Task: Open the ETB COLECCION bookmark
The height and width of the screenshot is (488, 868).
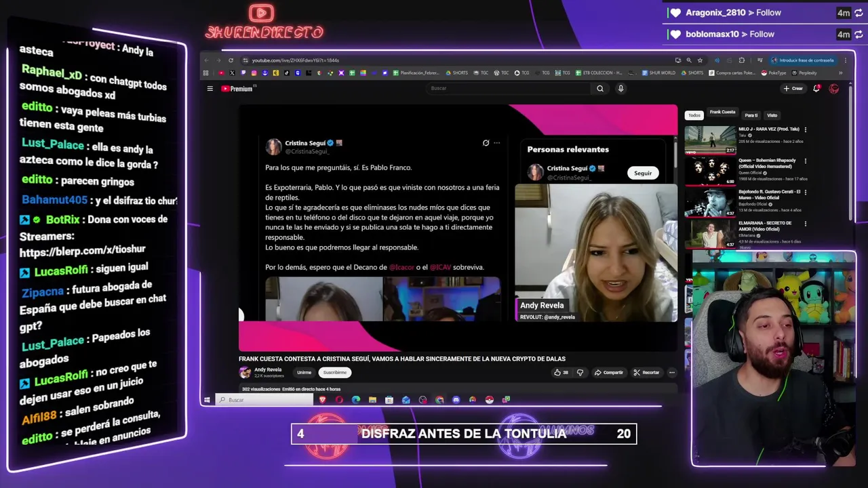Action: 599,73
